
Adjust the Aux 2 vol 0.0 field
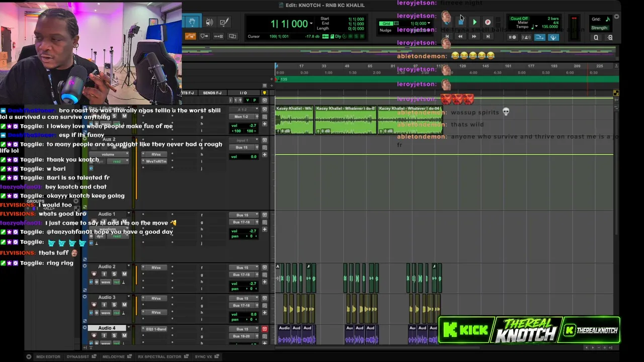click(x=245, y=156)
